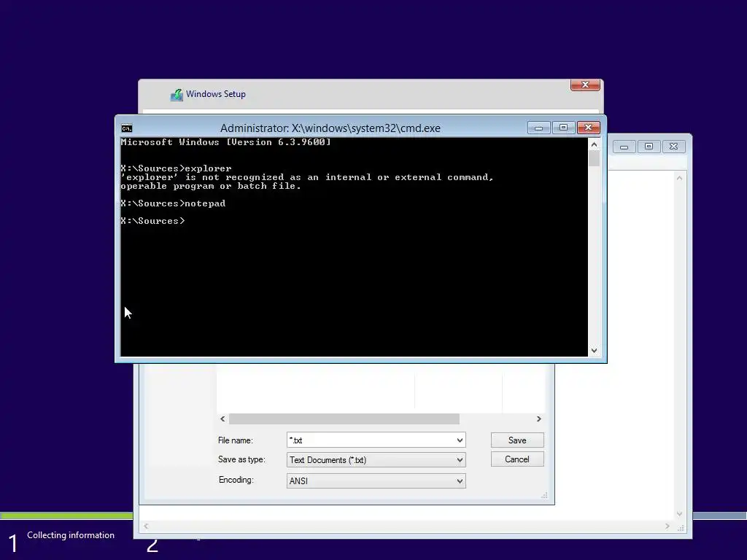Open the File name dropdown arrow
The height and width of the screenshot is (560, 747).
[460, 440]
